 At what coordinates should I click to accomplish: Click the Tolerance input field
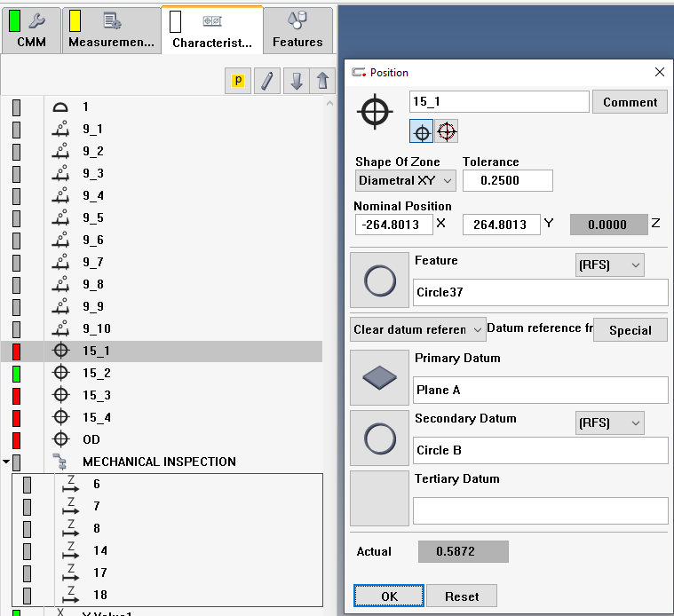tap(507, 181)
